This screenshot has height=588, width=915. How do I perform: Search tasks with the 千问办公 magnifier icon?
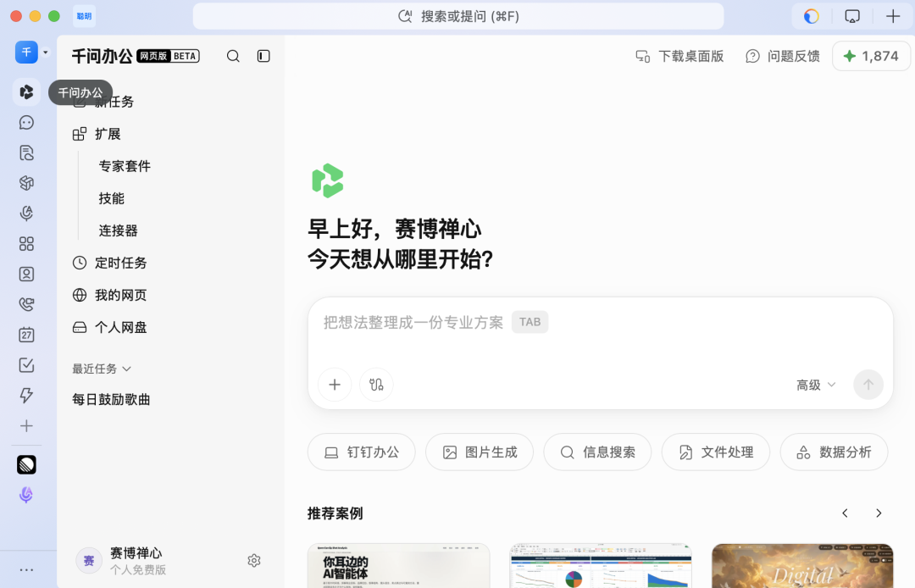click(x=233, y=56)
